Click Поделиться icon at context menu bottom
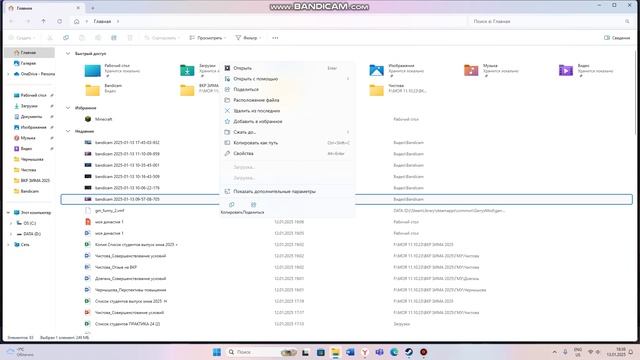Screen dimensions: 640x360 253,208
